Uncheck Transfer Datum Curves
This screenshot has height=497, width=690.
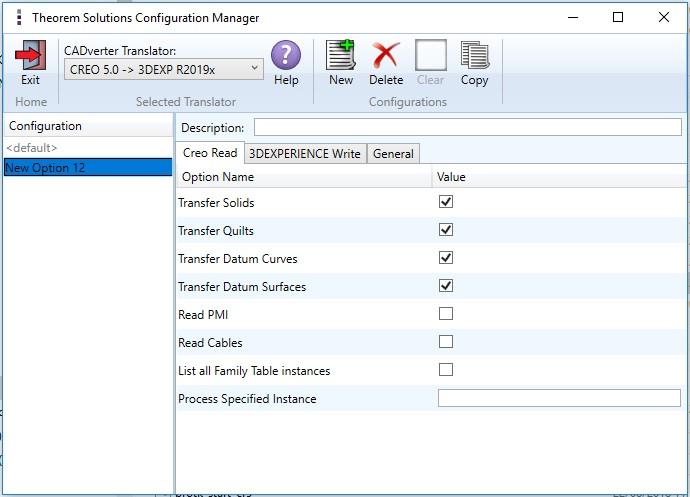[x=446, y=258]
